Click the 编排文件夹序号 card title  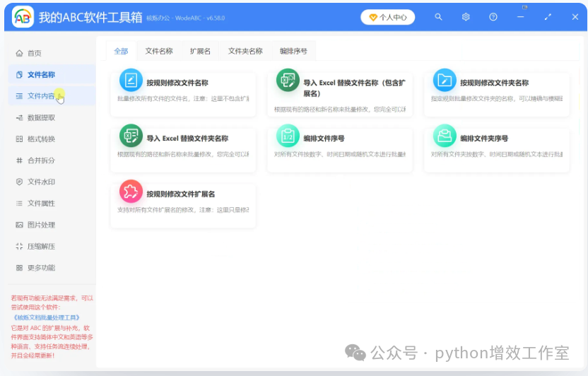click(484, 139)
